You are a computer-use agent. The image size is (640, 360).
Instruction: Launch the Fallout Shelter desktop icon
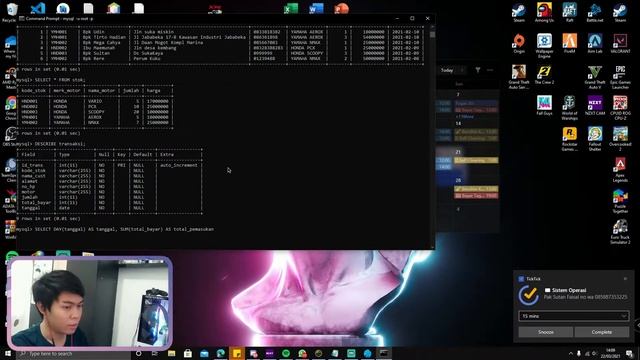point(595,139)
